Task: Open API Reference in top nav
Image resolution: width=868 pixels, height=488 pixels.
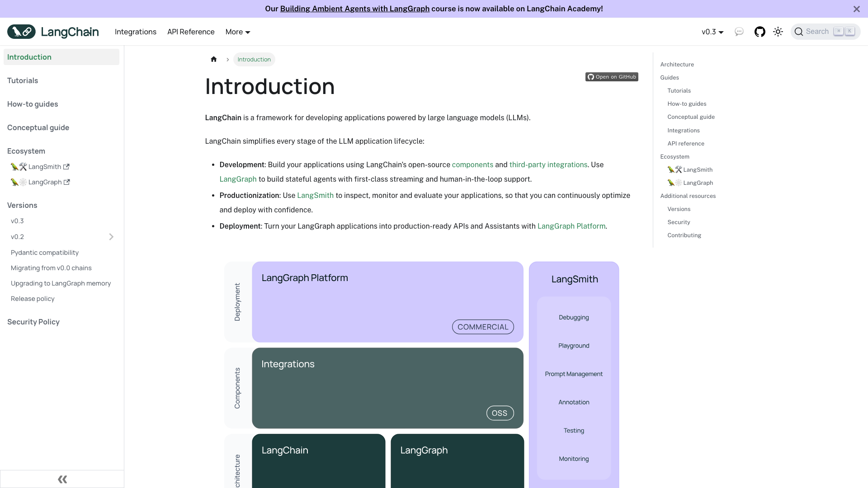Action: coord(191,32)
